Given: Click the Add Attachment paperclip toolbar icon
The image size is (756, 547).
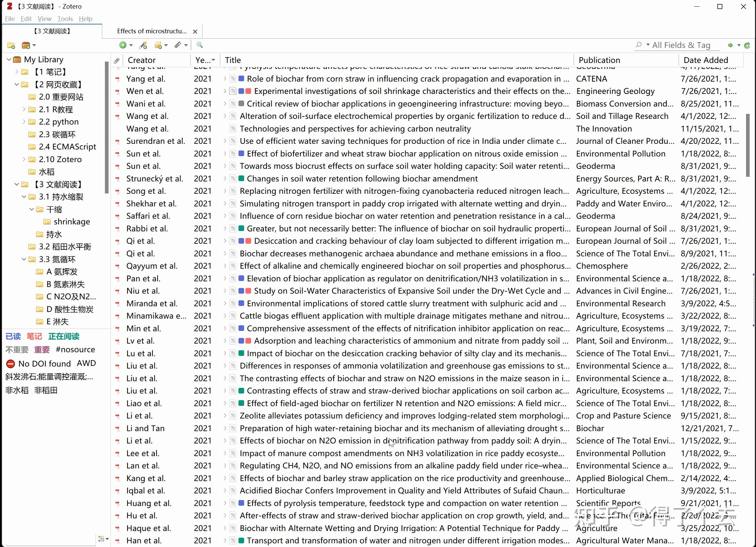Looking at the screenshot, I should tap(178, 45).
